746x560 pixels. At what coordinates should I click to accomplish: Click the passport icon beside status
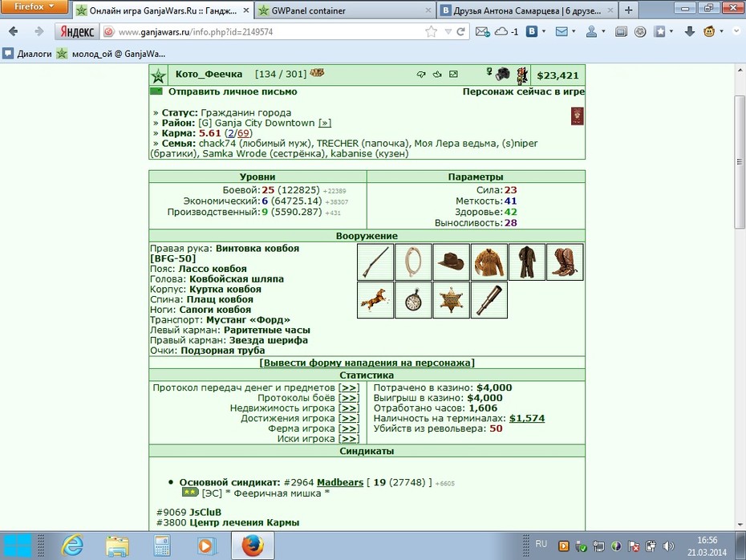(x=577, y=116)
